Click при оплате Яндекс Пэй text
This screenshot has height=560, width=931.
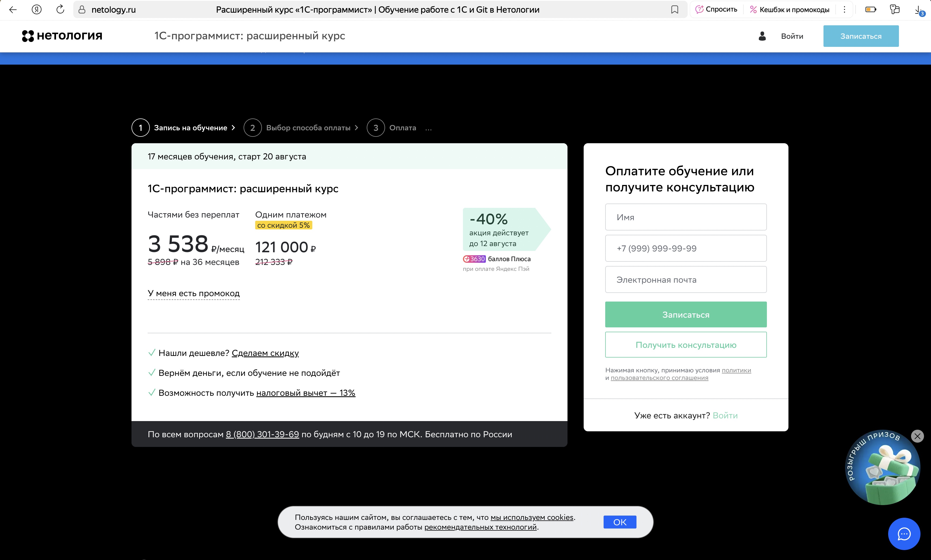point(496,269)
